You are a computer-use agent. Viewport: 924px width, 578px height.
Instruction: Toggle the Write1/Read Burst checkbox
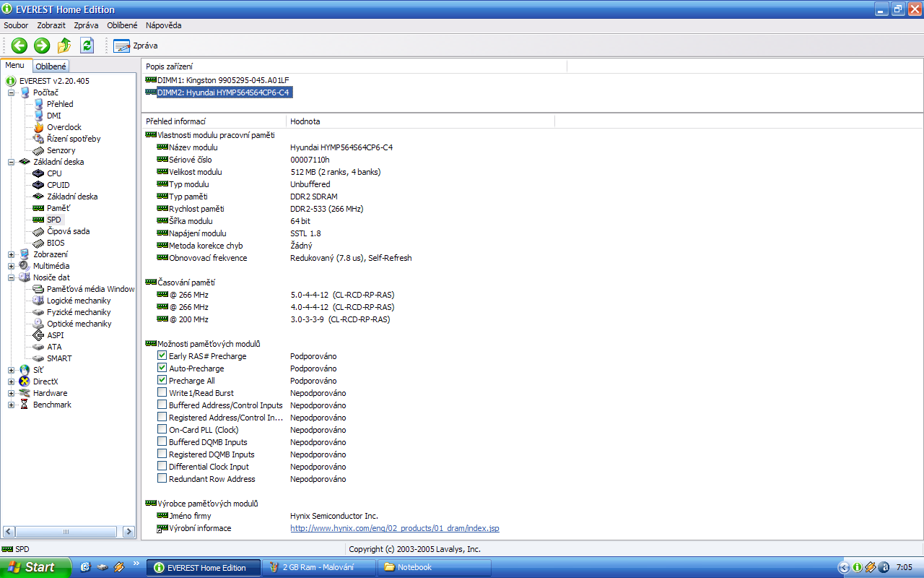(162, 393)
